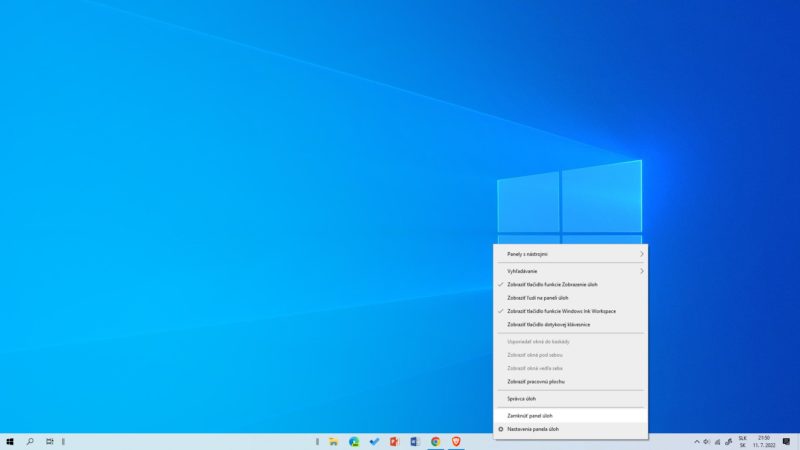Switch to Google Chrome on taskbar

click(435, 441)
